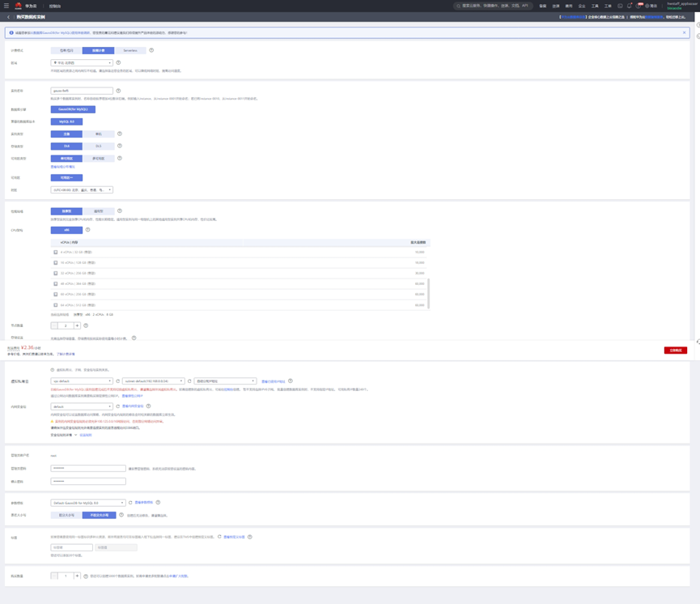The height and width of the screenshot is (604, 700).
Task: Open the subnet-default dropdown
Action: (x=153, y=381)
